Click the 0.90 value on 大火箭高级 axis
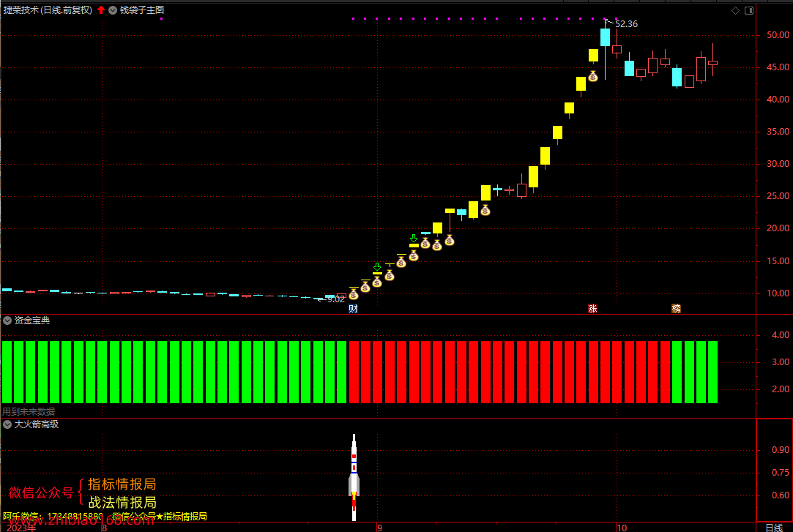This screenshot has width=793, height=532. click(x=781, y=449)
